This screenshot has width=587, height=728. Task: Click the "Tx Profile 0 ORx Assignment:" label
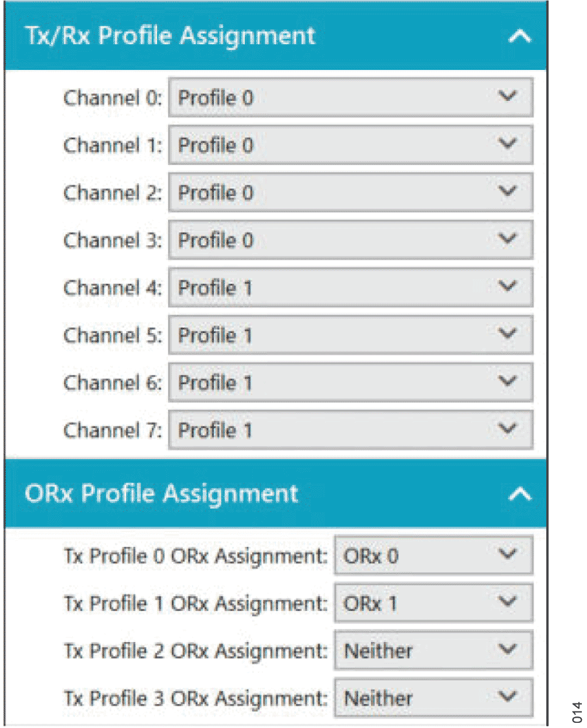coord(195,556)
